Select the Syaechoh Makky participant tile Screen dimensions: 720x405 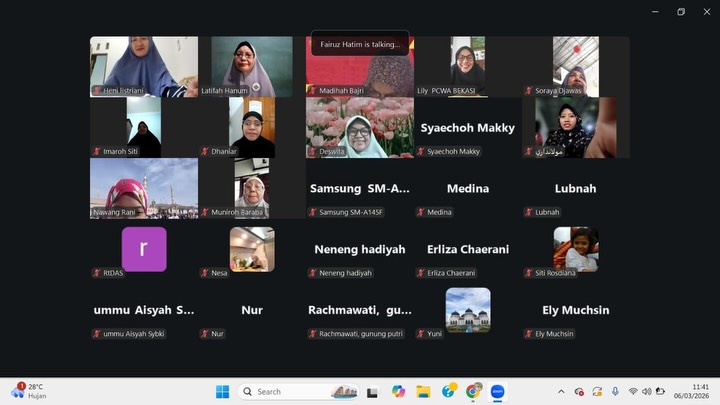[x=467, y=128]
